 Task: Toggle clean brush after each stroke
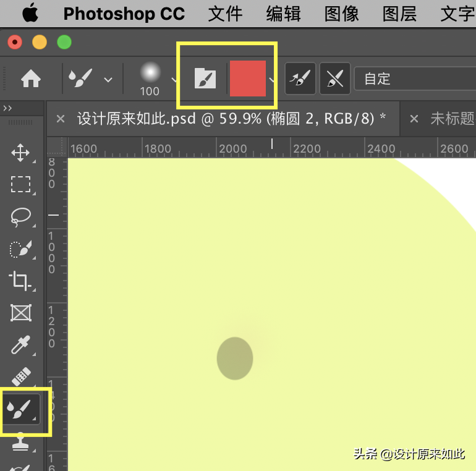click(x=334, y=79)
